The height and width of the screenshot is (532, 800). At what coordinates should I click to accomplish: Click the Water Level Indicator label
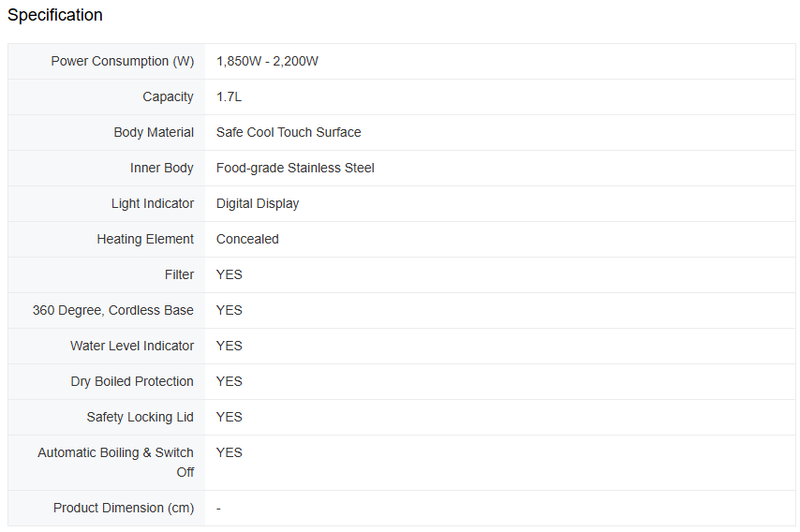pos(132,346)
